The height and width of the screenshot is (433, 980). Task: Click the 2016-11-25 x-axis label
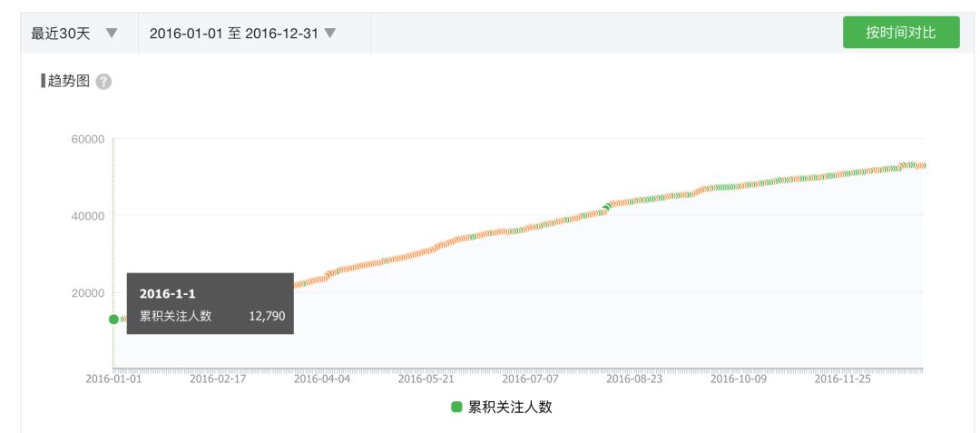[842, 379]
